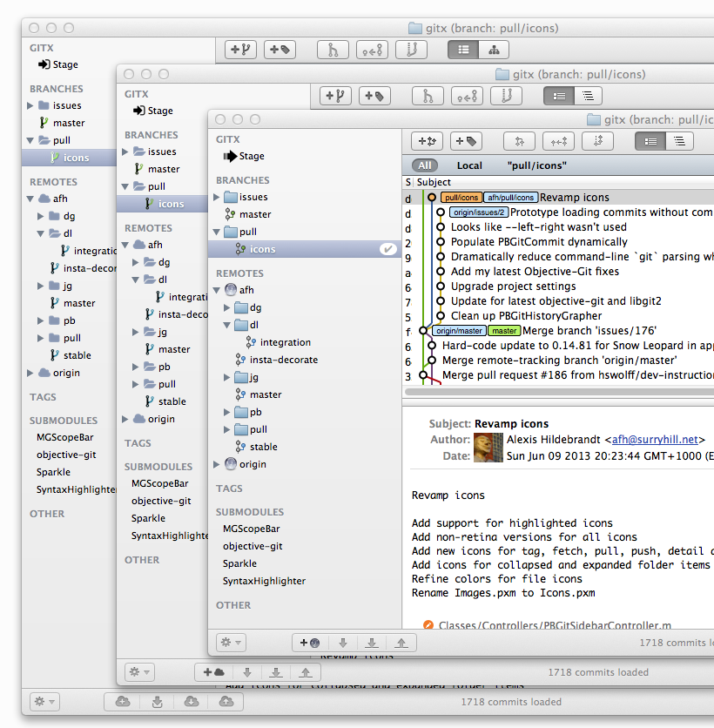Click create branch icon in front window toolbar
714x728 pixels.
click(427, 141)
